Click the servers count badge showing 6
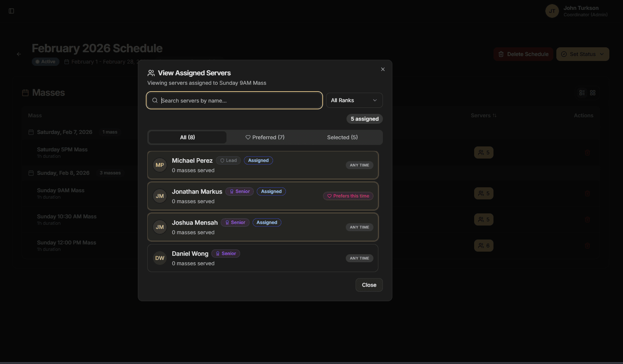Viewport: 623px width, 364px height. 484,245
